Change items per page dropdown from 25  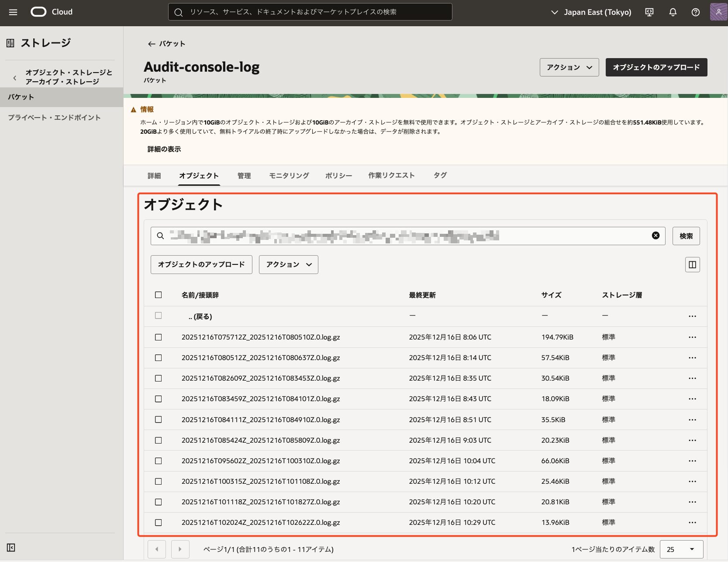click(x=681, y=549)
